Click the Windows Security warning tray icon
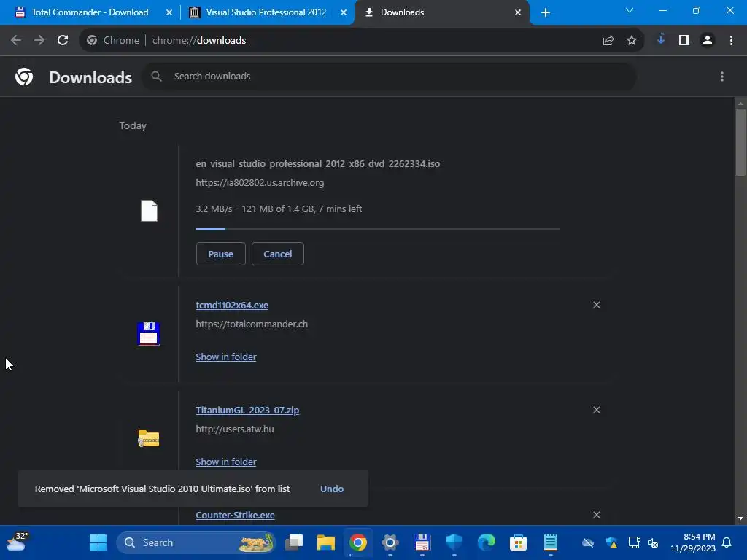This screenshot has height=560, width=747. (612, 542)
